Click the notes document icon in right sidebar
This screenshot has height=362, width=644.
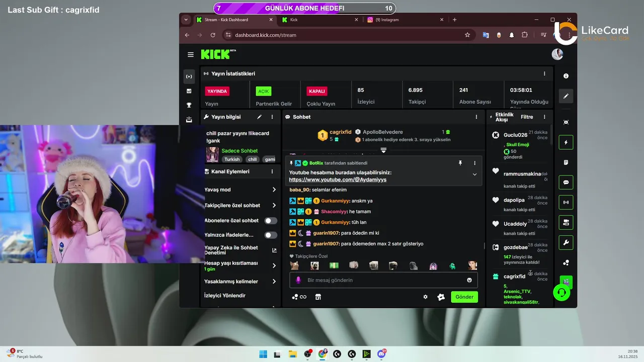(566, 162)
